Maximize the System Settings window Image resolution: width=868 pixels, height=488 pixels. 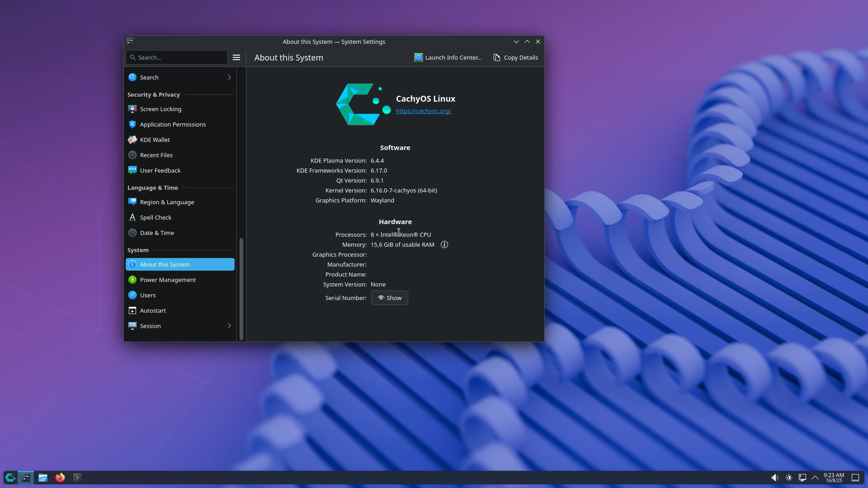527,42
